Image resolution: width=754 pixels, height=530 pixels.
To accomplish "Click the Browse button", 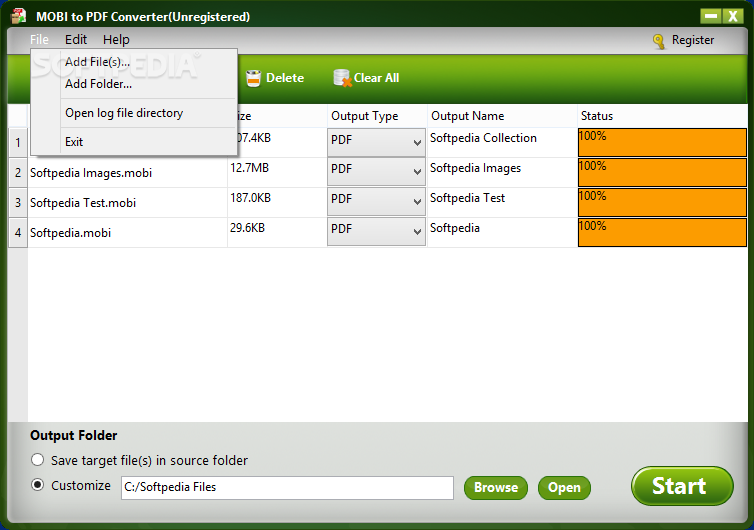I will click(x=496, y=488).
